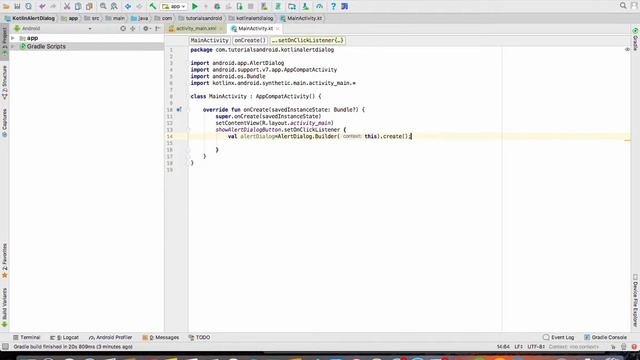Click the Copy toolbar icon
The height and width of the screenshot is (360, 640).
(x=78, y=6)
